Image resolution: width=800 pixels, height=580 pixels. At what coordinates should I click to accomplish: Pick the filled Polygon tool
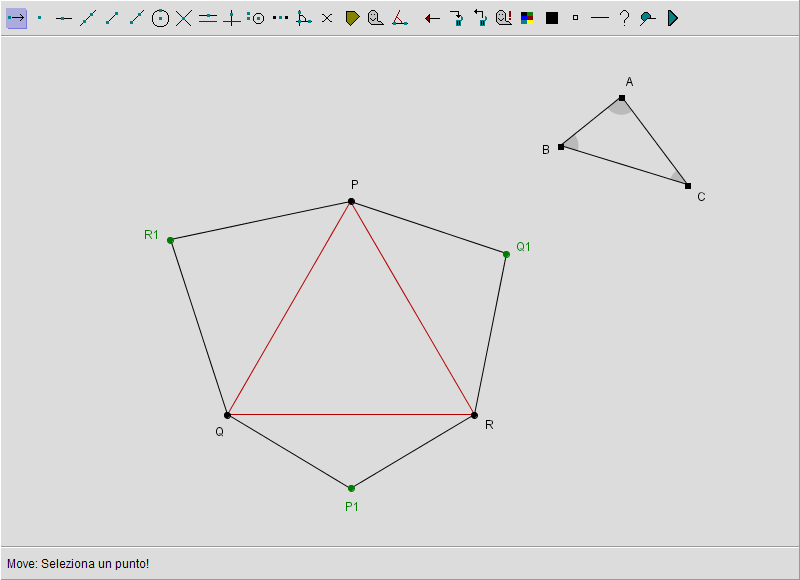pos(352,18)
